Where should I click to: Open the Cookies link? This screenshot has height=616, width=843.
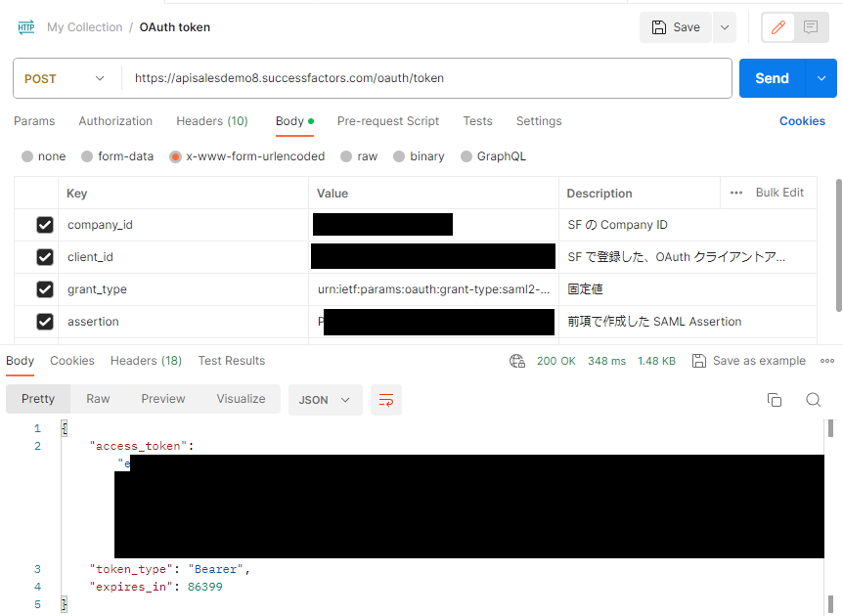pos(802,121)
